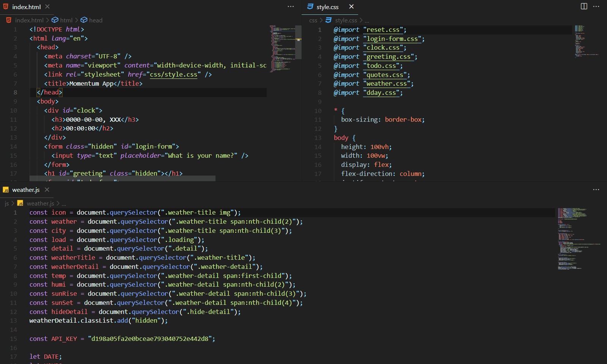
Task: Open More Actions menu for index.html group
Action: pyautogui.click(x=291, y=6)
